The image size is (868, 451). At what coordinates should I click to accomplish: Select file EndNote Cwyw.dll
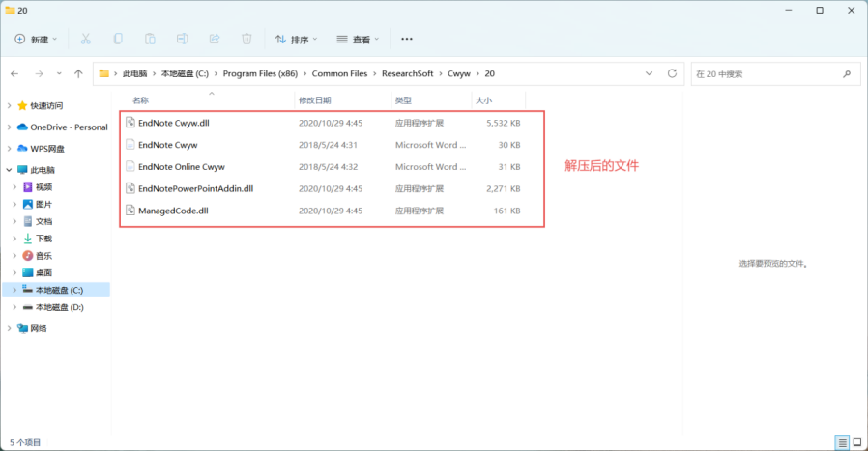click(x=174, y=123)
